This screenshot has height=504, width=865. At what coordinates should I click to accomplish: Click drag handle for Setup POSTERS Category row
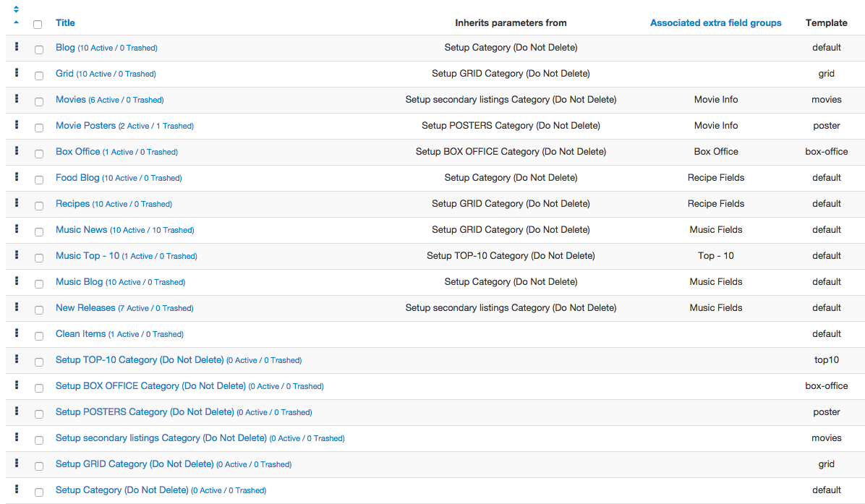point(17,411)
